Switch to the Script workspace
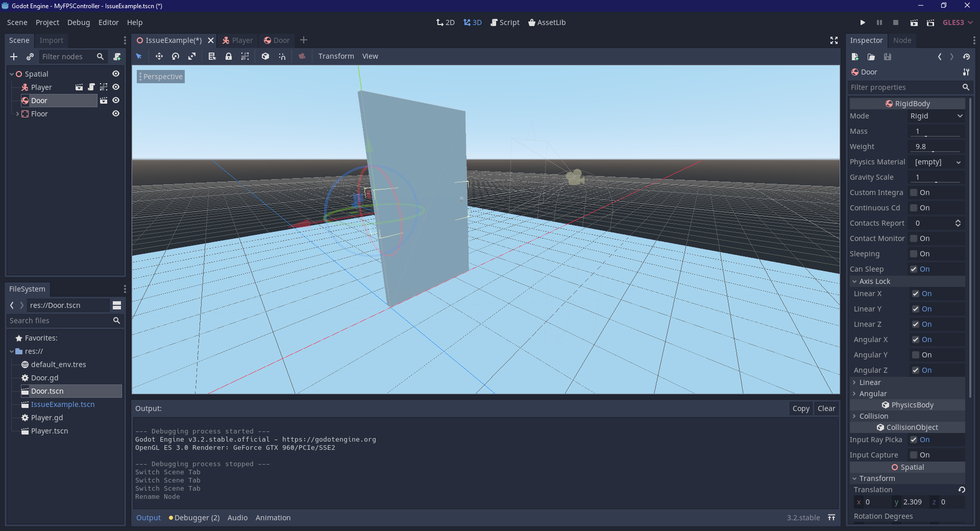The height and width of the screenshot is (531, 980). pos(505,22)
